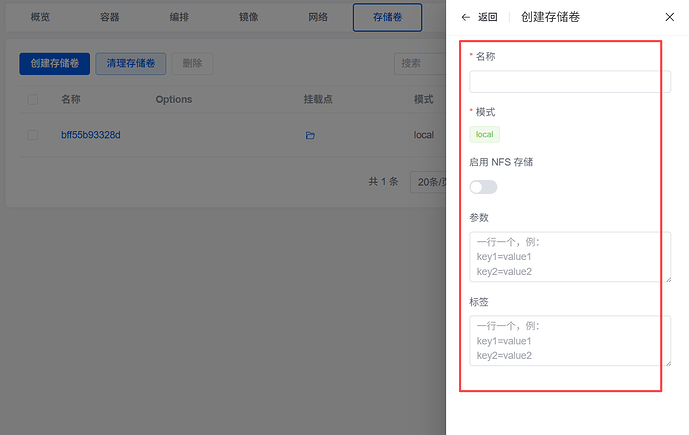
Task: Focus the 标签 textarea
Action: [x=570, y=340]
